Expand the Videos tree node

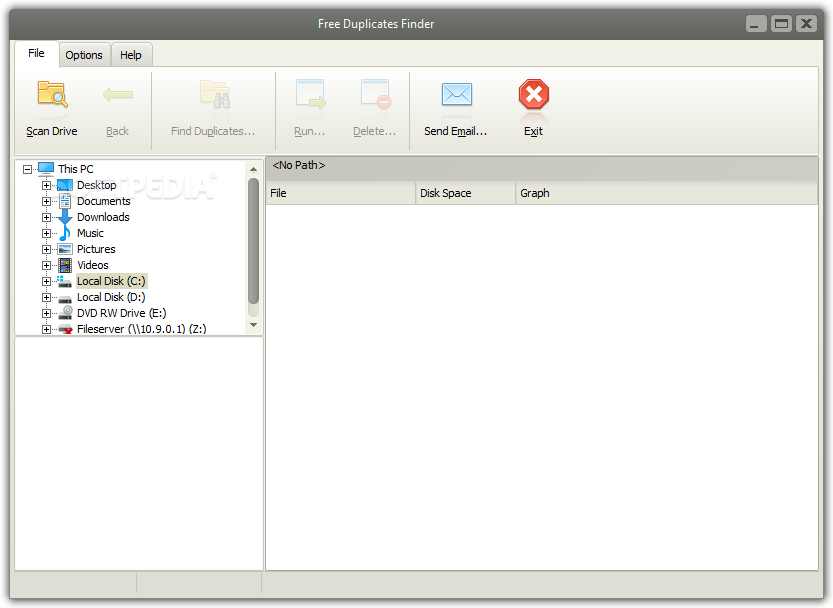tap(47, 265)
